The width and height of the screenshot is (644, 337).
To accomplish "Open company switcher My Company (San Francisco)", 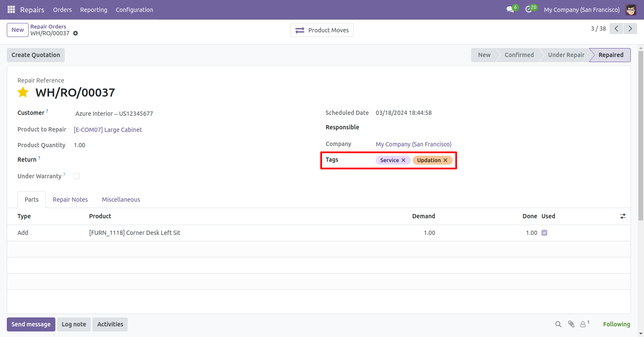I will (581, 9).
